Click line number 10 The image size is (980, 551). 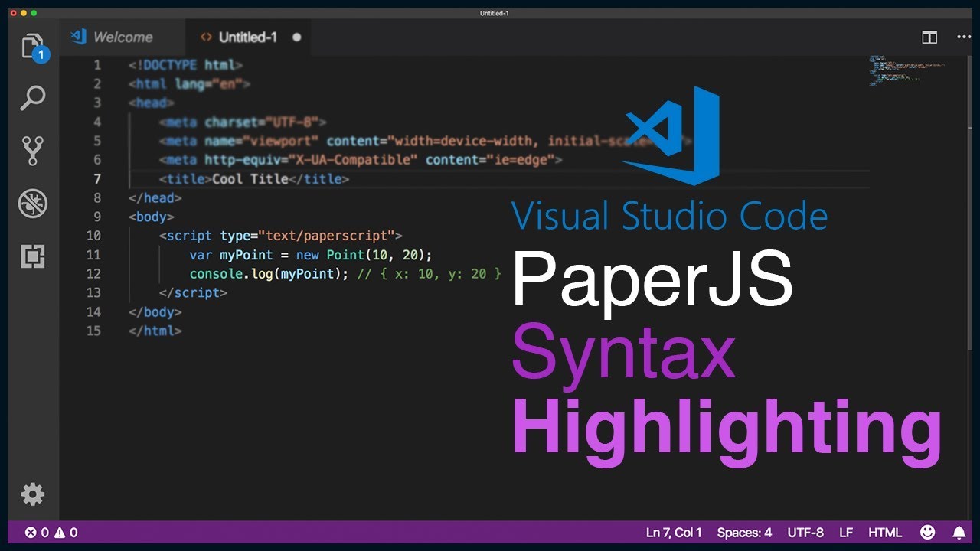[93, 236]
